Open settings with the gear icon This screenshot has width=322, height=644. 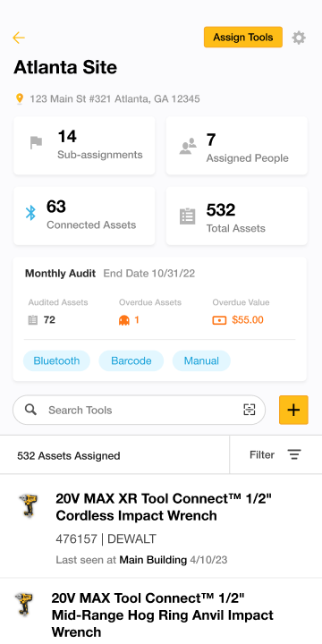click(299, 38)
